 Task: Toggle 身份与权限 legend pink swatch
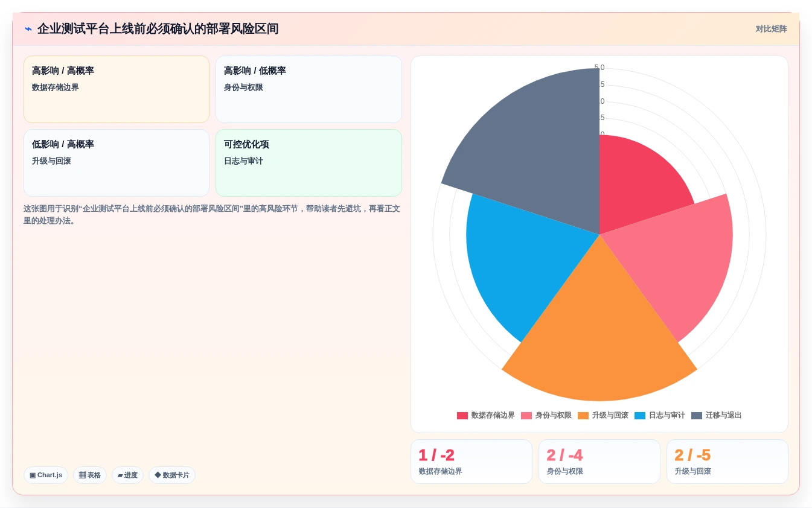(526, 416)
